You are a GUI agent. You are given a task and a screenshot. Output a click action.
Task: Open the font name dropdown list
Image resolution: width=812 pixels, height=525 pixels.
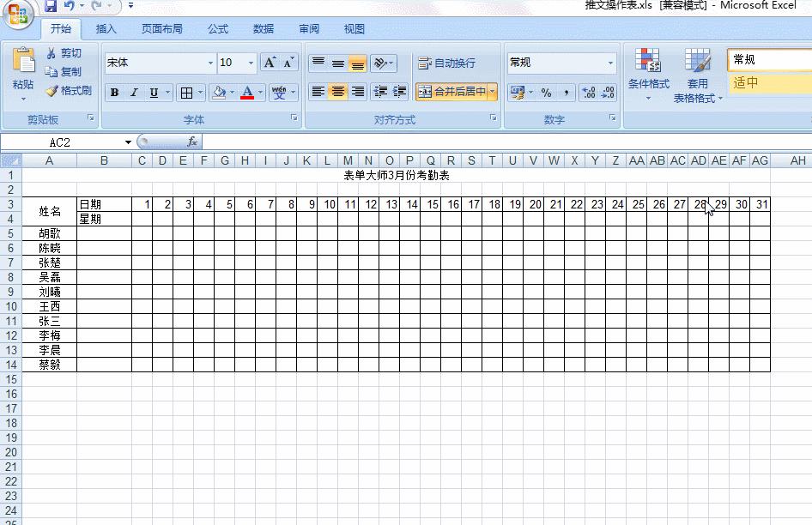pyautogui.click(x=210, y=63)
